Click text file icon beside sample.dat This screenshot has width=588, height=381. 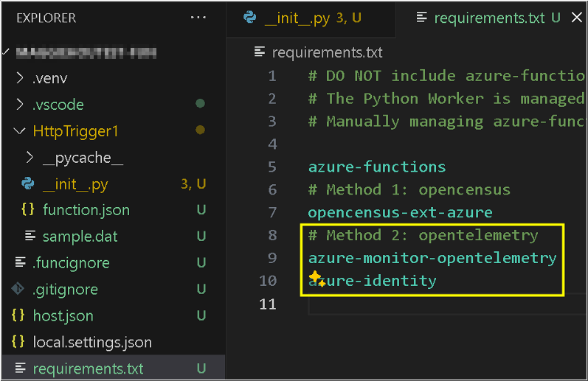[30, 236]
